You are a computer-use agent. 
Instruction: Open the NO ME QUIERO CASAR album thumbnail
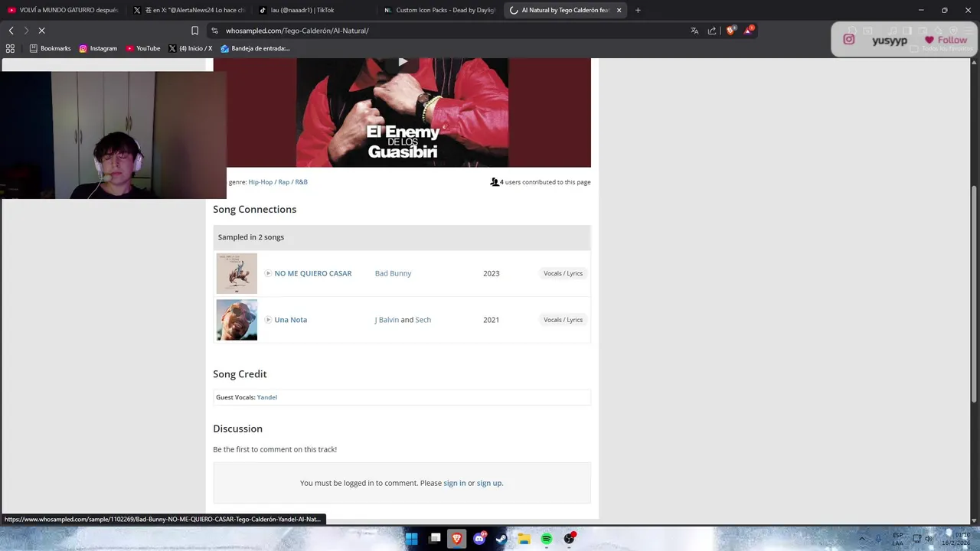click(x=237, y=273)
